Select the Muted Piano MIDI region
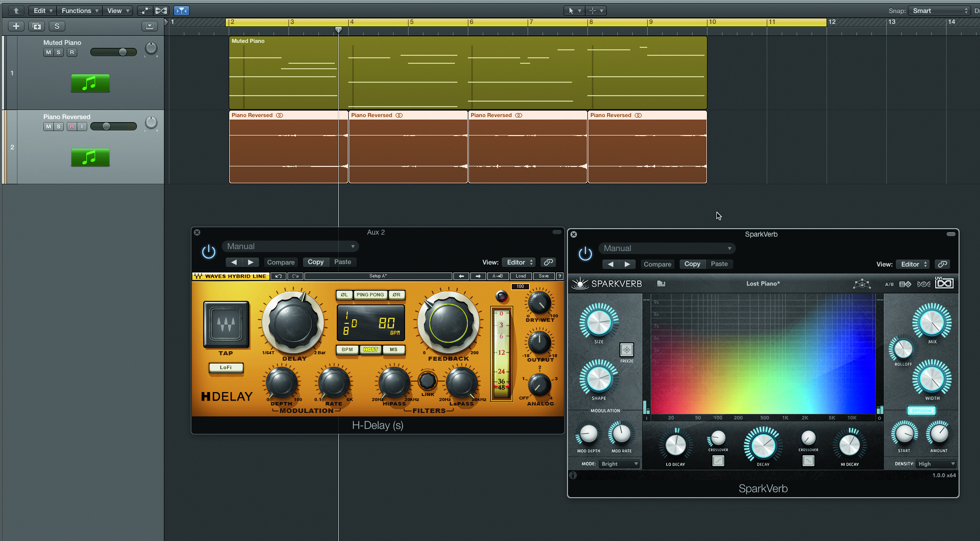This screenshot has width=980, height=541. pyautogui.click(x=468, y=73)
